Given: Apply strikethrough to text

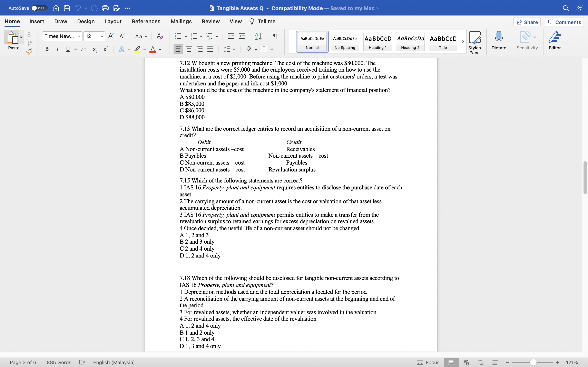Looking at the screenshot, I should tap(84, 49).
